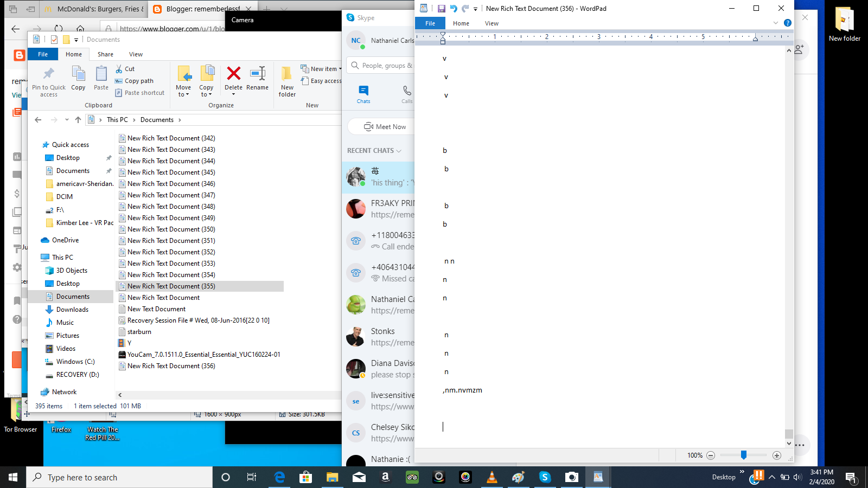Open Skype from the taskbar
This screenshot has width=868, height=488.
coord(545,477)
